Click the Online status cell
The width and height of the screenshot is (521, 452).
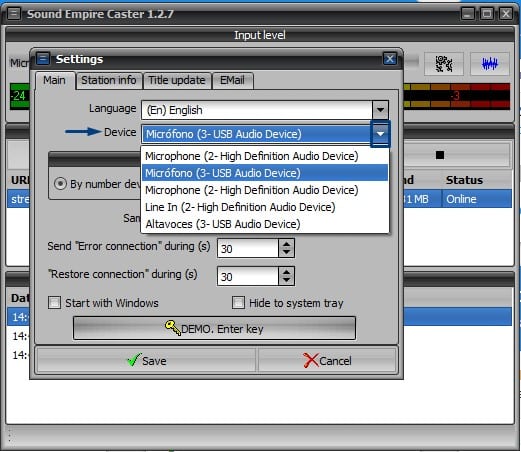(x=477, y=199)
